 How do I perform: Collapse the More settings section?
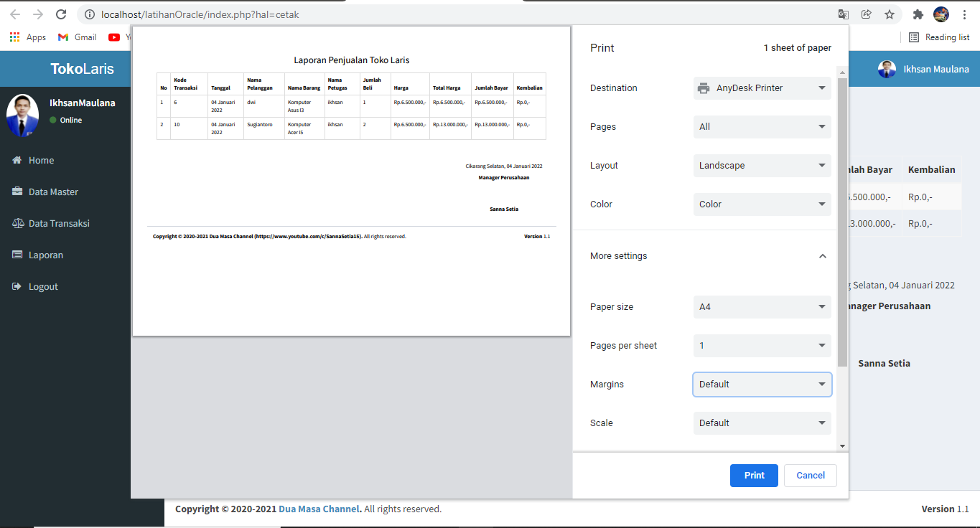click(822, 255)
